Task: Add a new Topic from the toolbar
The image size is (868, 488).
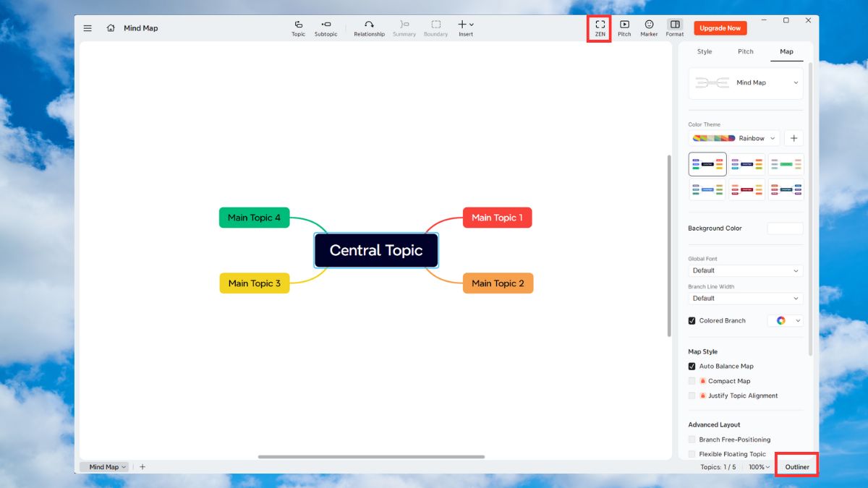Action: coord(298,28)
